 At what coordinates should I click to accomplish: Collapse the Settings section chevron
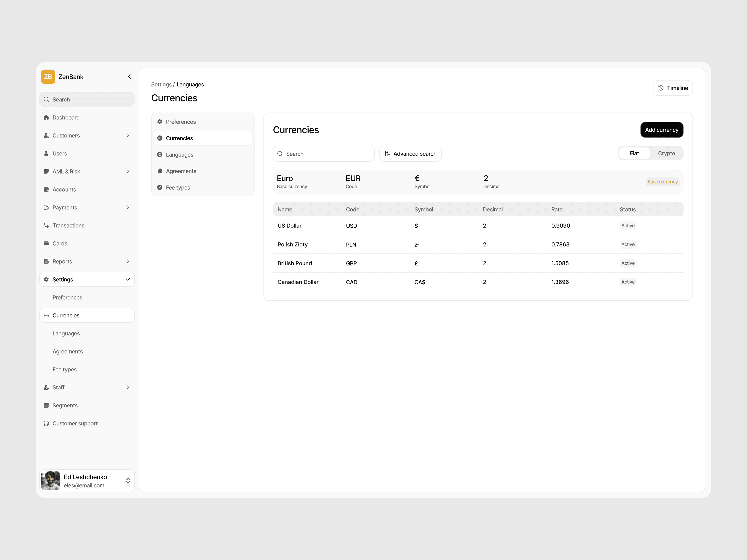coord(128,280)
